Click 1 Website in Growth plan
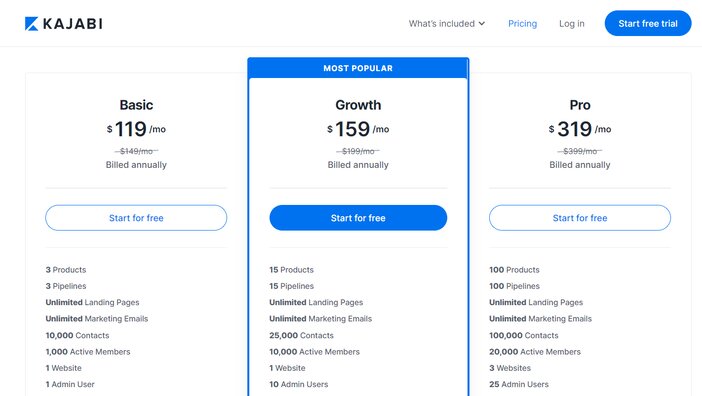 tap(287, 368)
